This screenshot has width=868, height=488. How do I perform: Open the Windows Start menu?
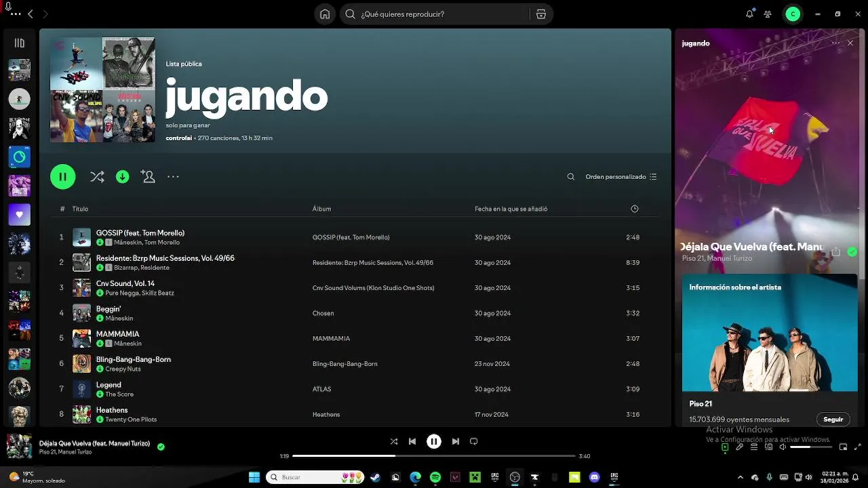(x=254, y=477)
